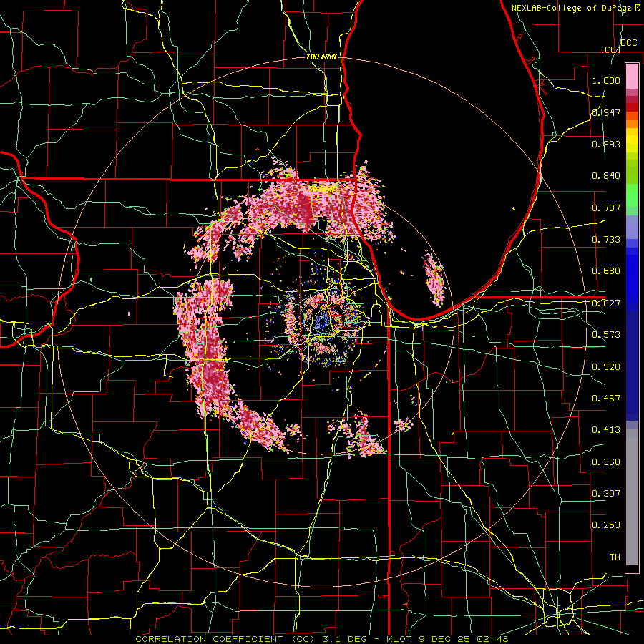The image size is (644, 644).
Task: Click the 0.680 scale value
Action: pyautogui.click(x=606, y=271)
